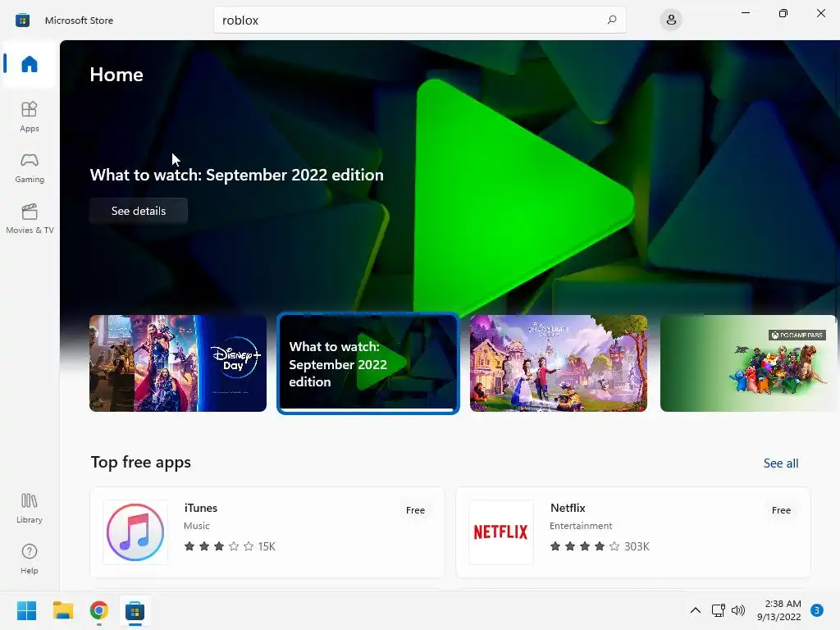Open Google Chrome from taskbar
The width and height of the screenshot is (840, 630).
tap(98, 610)
